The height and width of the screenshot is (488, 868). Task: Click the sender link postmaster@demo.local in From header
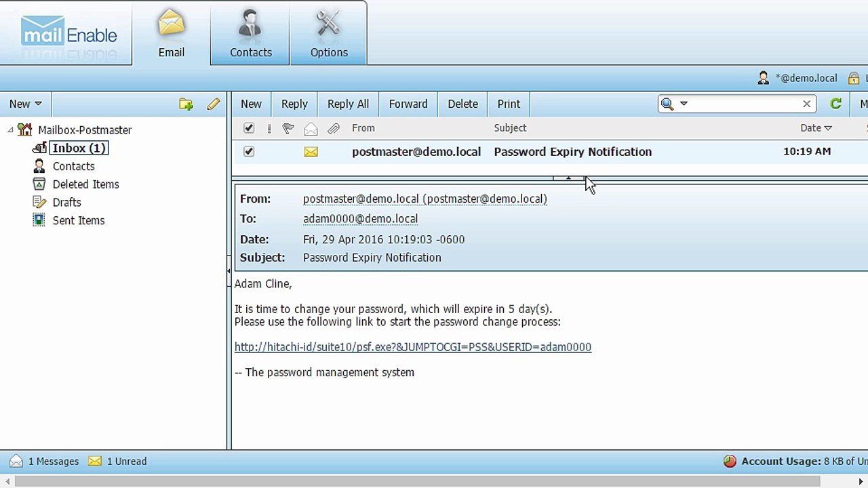pos(425,199)
